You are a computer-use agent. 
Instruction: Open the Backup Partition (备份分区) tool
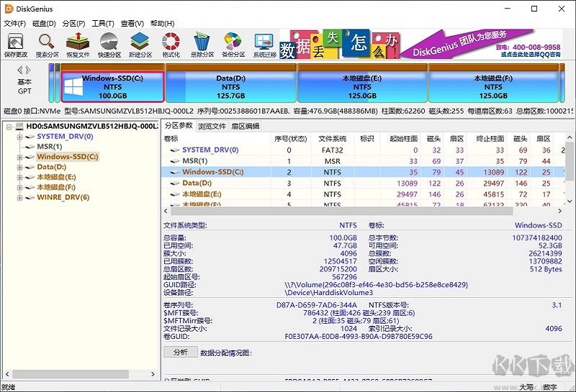click(233, 45)
